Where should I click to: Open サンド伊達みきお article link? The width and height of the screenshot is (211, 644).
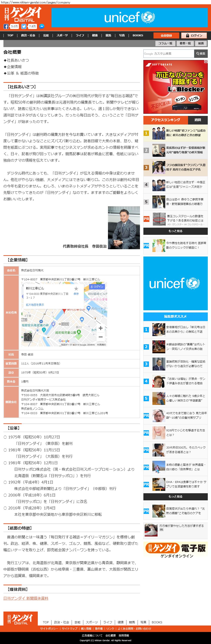point(186,381)
